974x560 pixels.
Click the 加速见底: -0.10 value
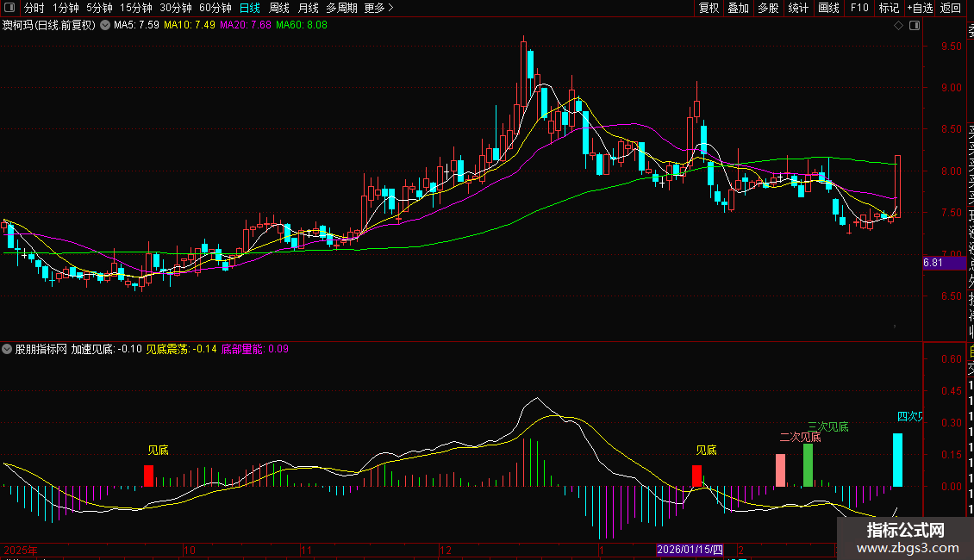click(106, 349)
